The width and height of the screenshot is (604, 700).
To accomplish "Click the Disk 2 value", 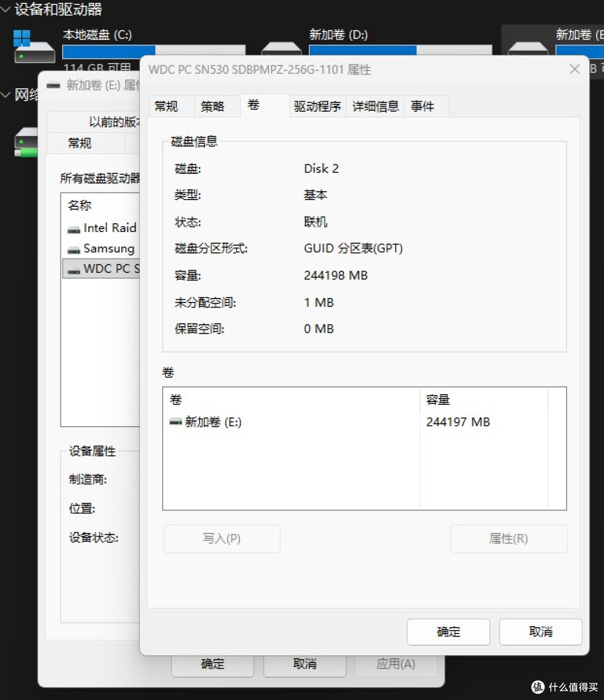I will coord(322,168).
